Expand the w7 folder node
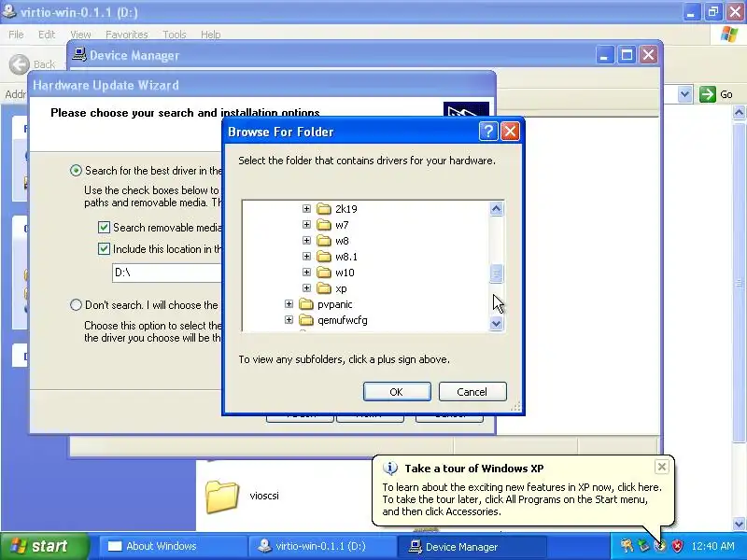 [306, 224]
